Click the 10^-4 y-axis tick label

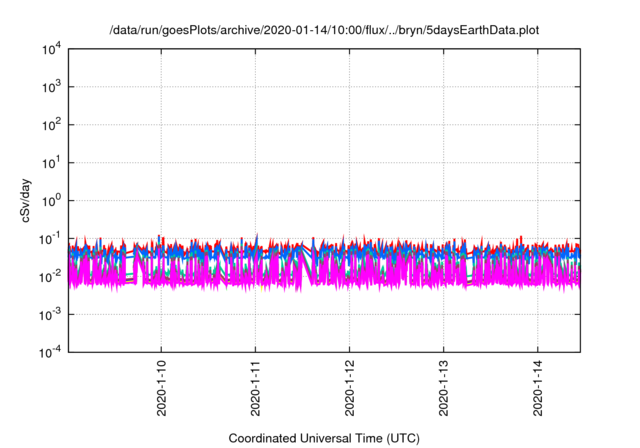(50, 351)
